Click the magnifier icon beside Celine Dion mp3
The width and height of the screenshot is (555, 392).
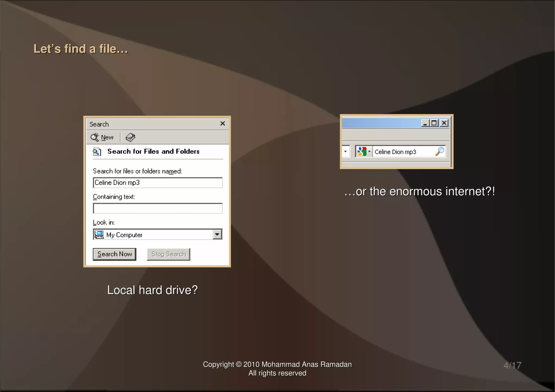click(x=440, y=151)
